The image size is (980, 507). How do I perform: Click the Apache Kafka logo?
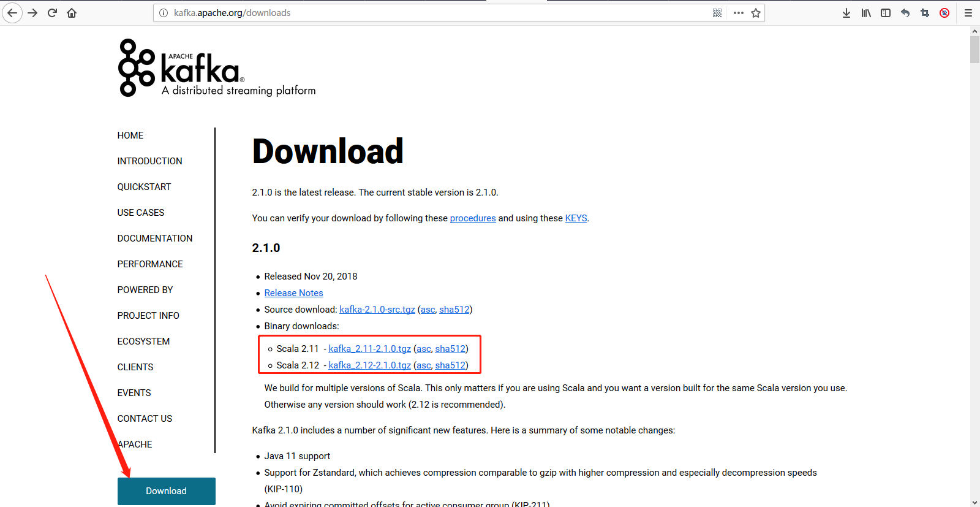pyautogui.click(x=217, y=67)
